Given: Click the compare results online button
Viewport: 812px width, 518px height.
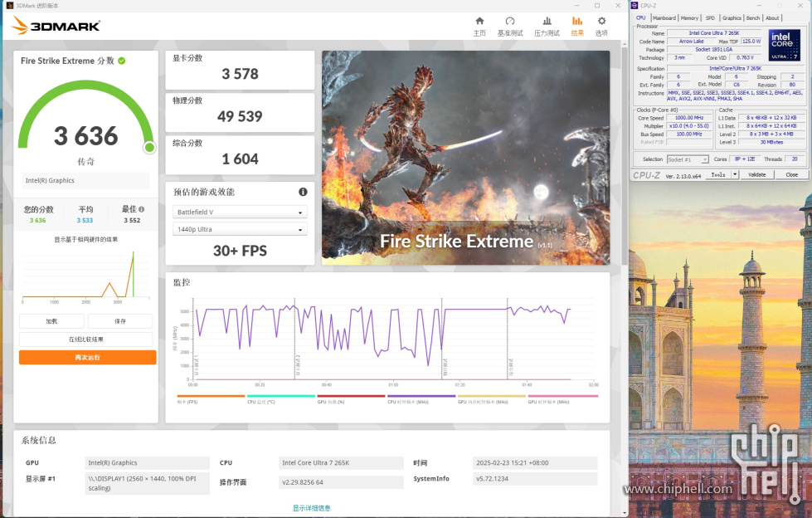Looking at the screenshot, I should click(86, 340).
